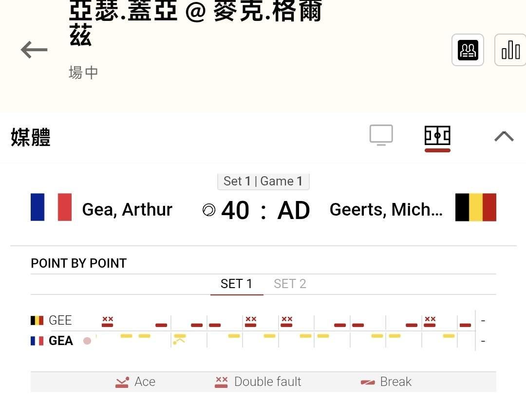Image resolution: width=526 pixels, height=420 pixels.
Task: Open player Gea, Arthur
Action: (127, 210)
